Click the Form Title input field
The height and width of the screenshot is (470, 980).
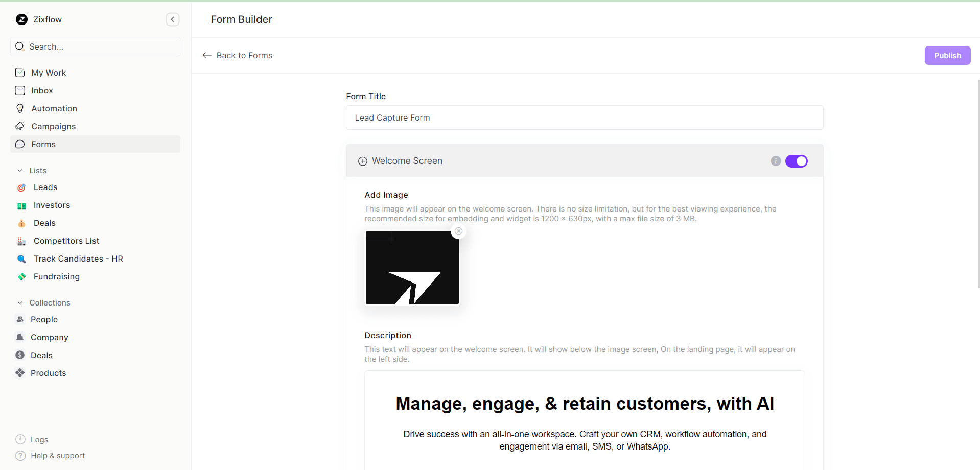[x=585, y=118]
